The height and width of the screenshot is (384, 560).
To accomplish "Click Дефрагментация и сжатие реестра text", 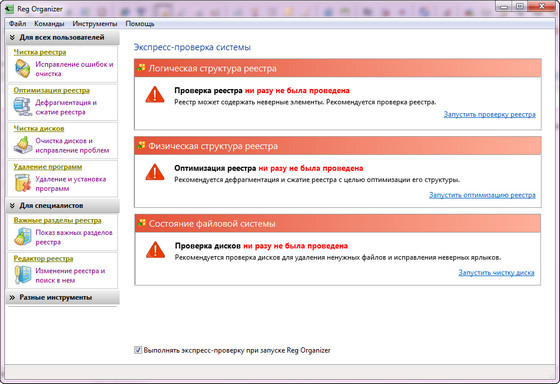I will (66, 107).
